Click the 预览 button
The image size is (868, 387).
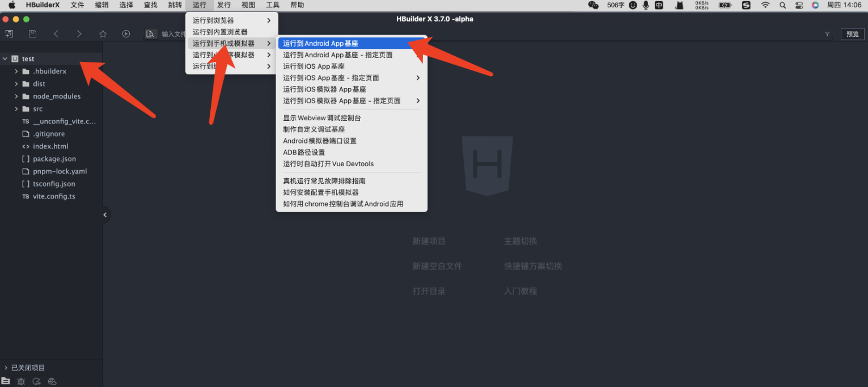853,34
